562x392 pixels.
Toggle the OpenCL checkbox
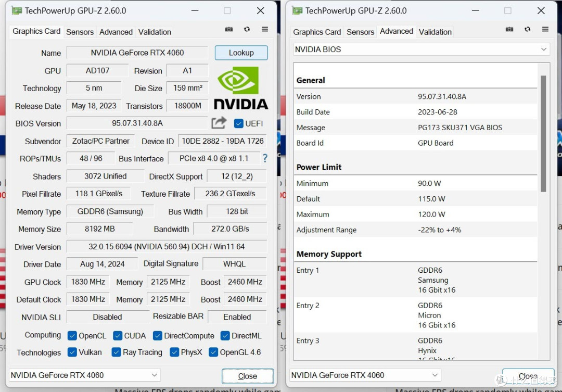coord(72,336)
